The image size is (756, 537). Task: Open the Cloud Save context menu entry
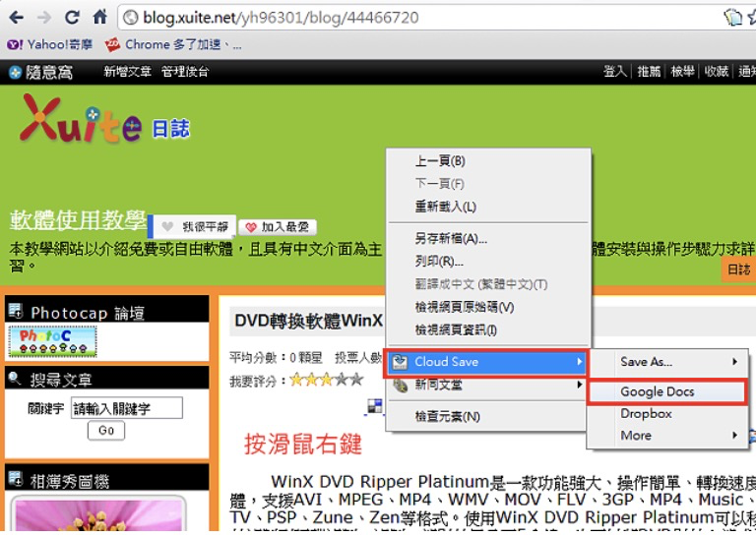click(486, 362)
